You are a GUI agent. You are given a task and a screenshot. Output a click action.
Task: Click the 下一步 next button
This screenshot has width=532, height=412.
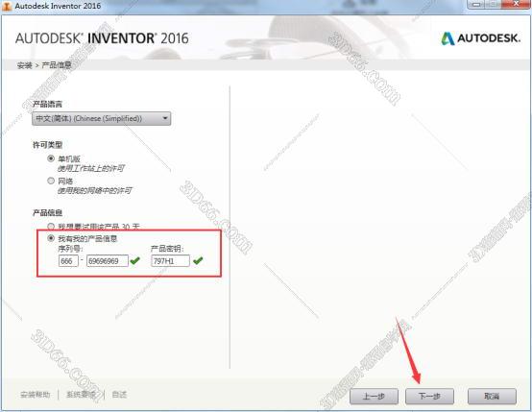click(429, 396)
